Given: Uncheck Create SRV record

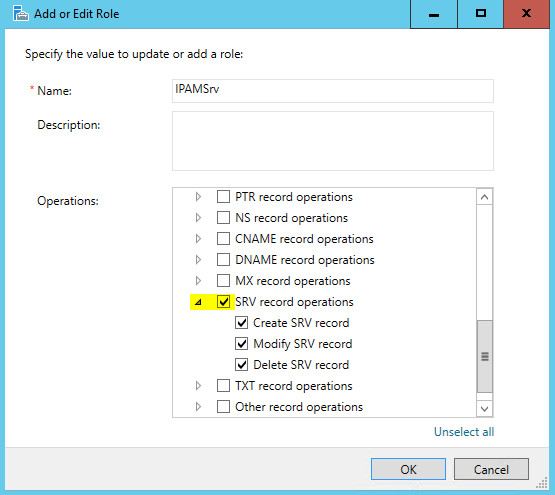Looking at the screenshot, I should pos(242,323).
